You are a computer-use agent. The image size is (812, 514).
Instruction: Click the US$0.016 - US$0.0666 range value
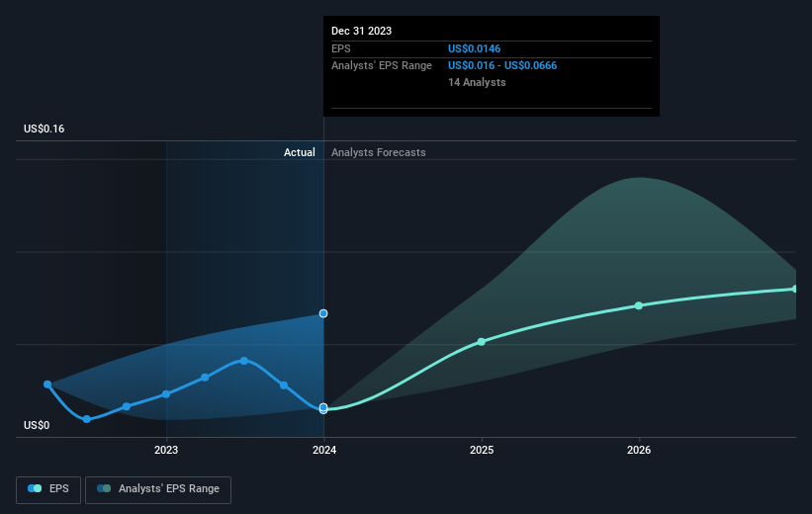point(502,66)
